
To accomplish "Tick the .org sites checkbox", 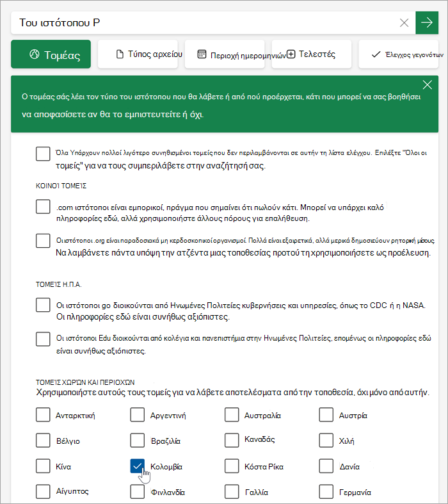I will pyautogui.click(x=43, y=241).
